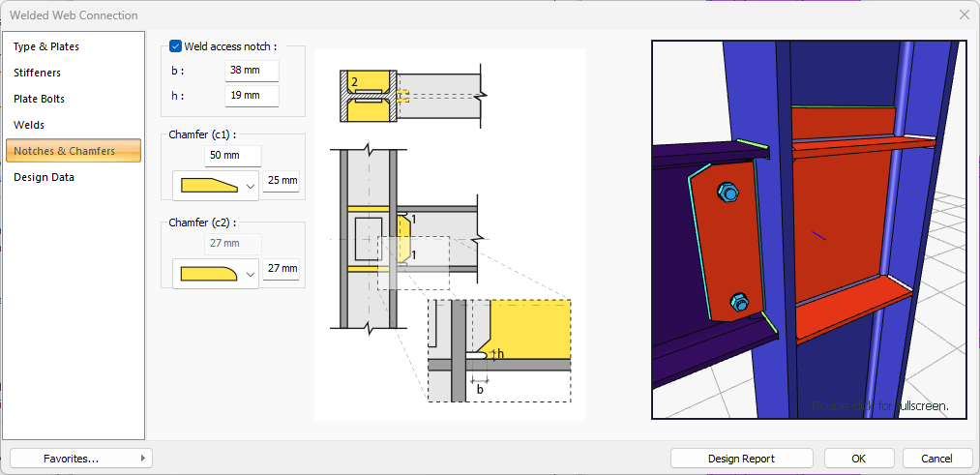
Task: Confirm the dialog with OK
Action: click(x=859, y=459)
